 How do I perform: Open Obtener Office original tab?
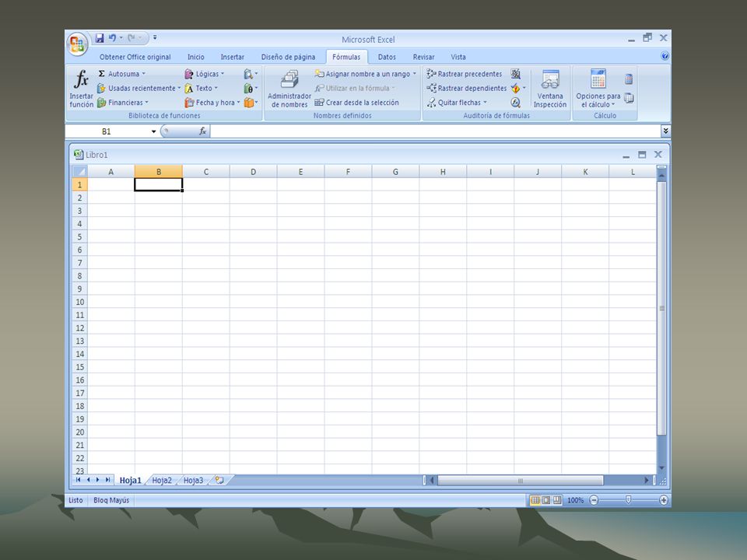(135, 57)
